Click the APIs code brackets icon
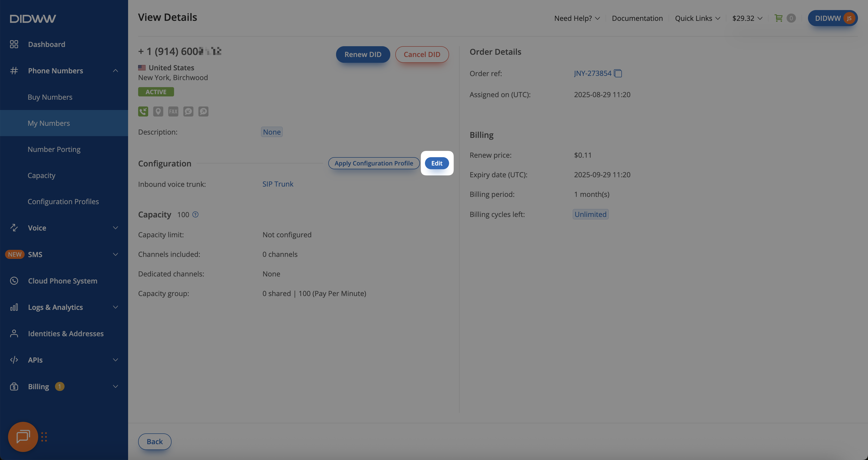 point(14,360)
